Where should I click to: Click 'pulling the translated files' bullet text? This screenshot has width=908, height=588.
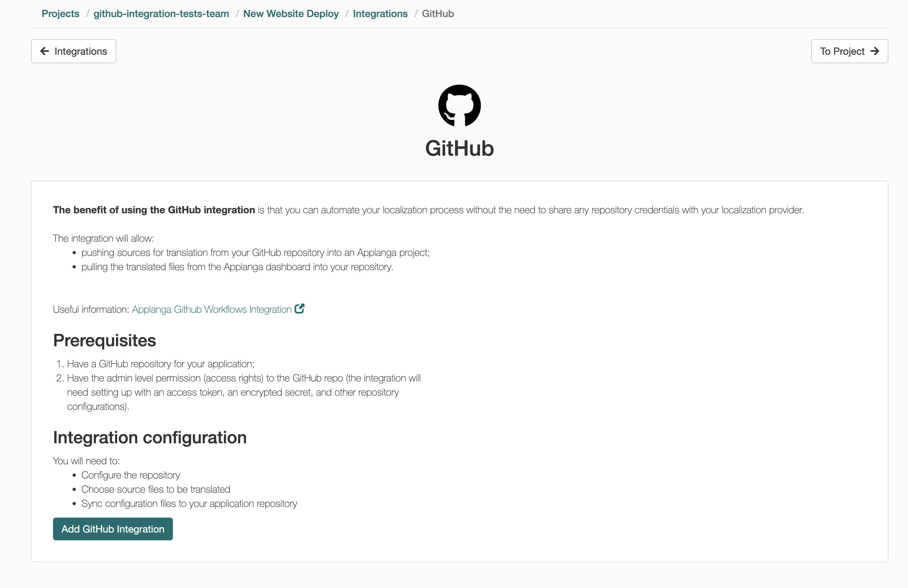pyautogui.click(x=237, y=267)
